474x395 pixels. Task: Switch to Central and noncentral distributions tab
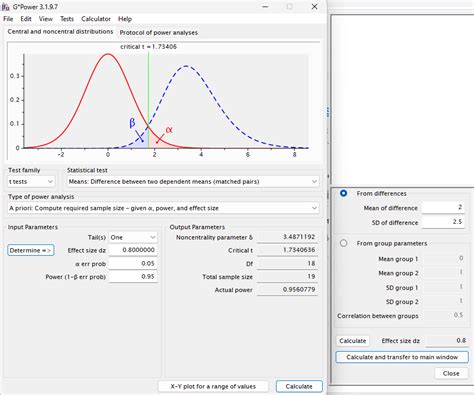click(60, 32)
